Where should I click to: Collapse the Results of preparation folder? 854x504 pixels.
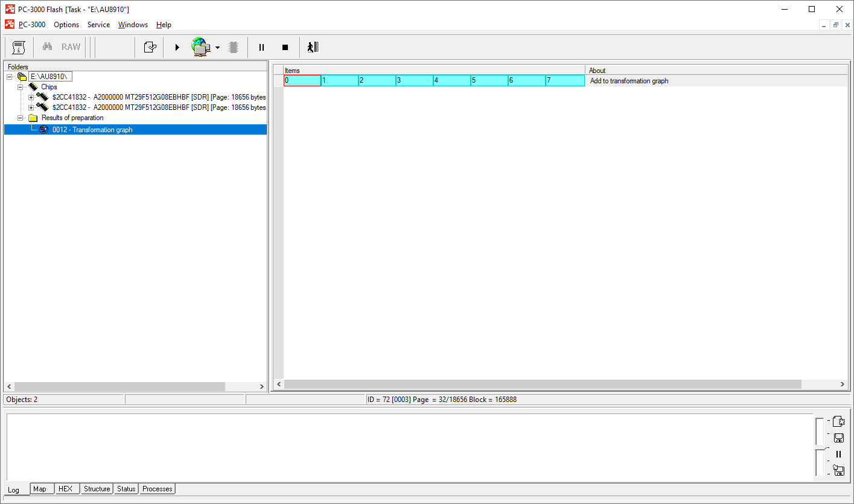[20, 118]
